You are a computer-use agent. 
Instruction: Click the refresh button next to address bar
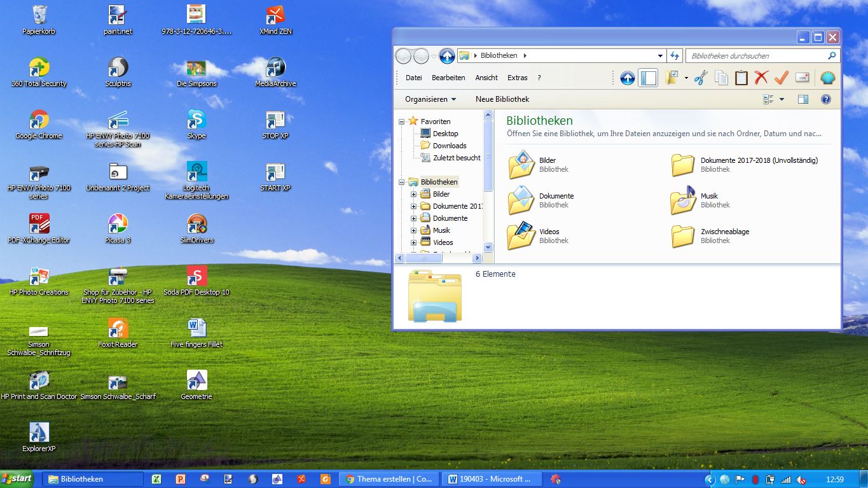click(x=675, y=56)
